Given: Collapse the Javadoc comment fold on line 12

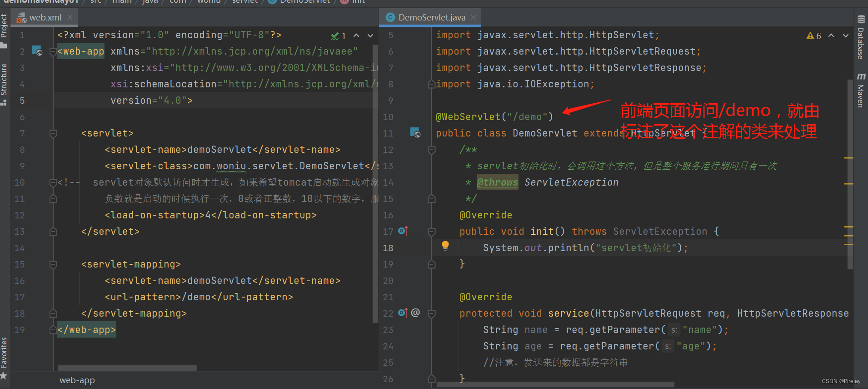Looking at the screenshot, I should tap(432, 150).
